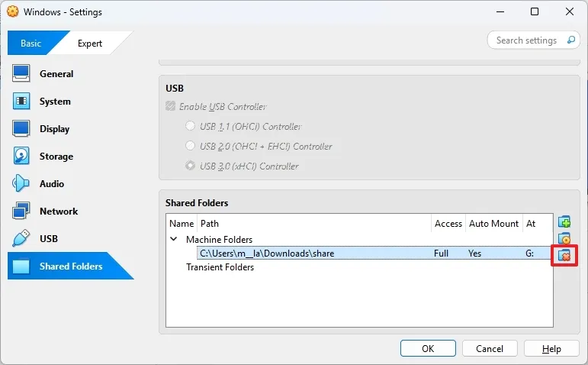Click the Full access cell

click(x=441, y=253)
